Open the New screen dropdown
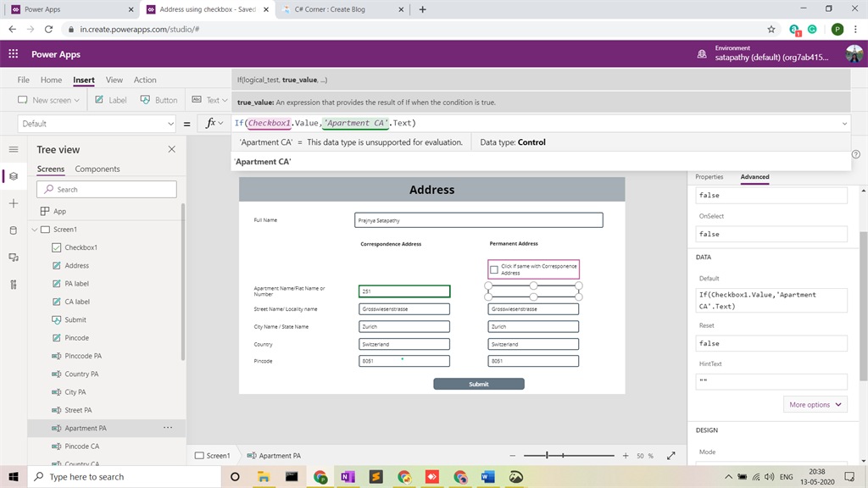 click(48, 100)
